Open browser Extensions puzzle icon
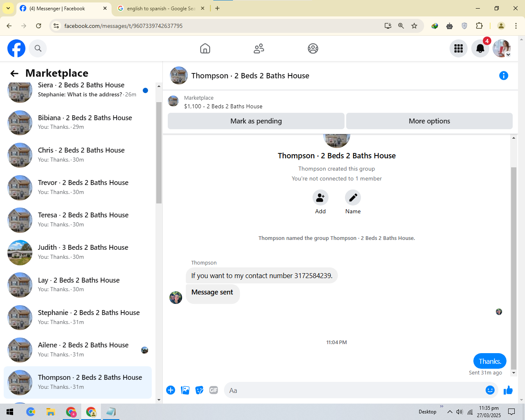This screenshot has width=525, height=420. pos(479,26)
